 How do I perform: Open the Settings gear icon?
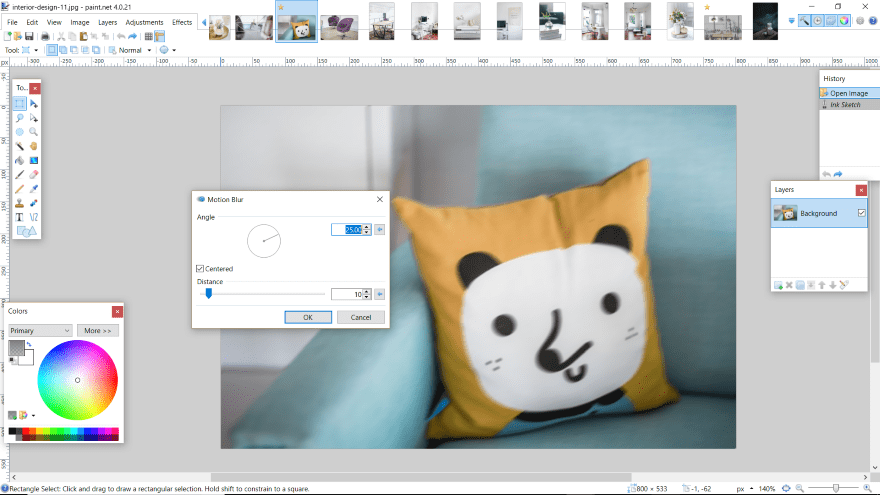coord(859,21)
